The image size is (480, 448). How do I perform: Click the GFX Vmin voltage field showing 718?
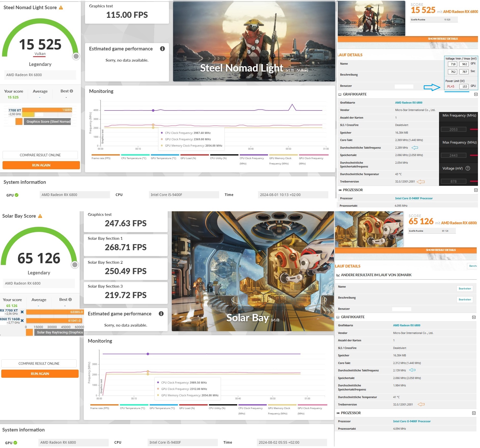pos(453,64)
